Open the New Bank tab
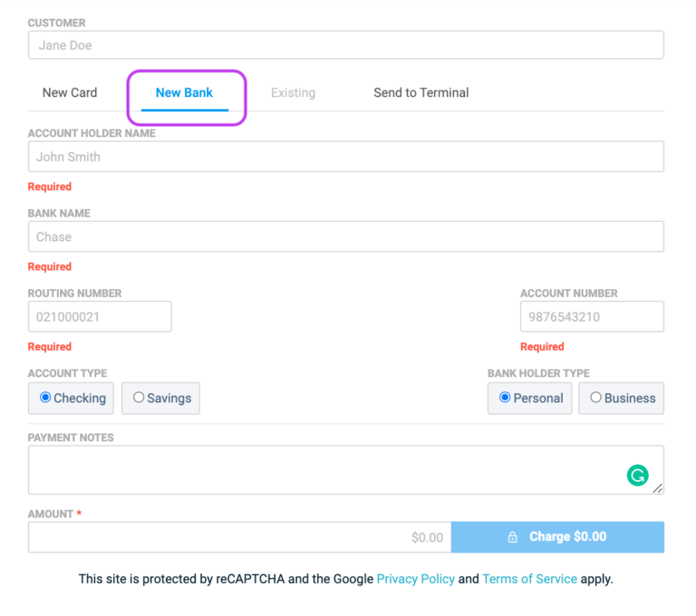Viewport: 696px width, 616px height. pos(185,92)
